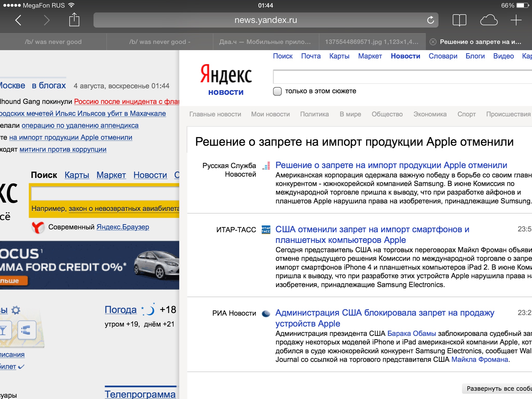Select 'Общество' news category
The image size is (532, 399).
(x=387, y=114)
